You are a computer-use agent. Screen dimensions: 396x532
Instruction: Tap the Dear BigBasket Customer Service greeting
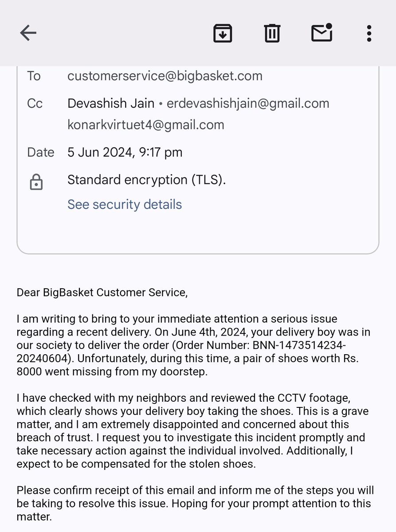tap(102, 293)
